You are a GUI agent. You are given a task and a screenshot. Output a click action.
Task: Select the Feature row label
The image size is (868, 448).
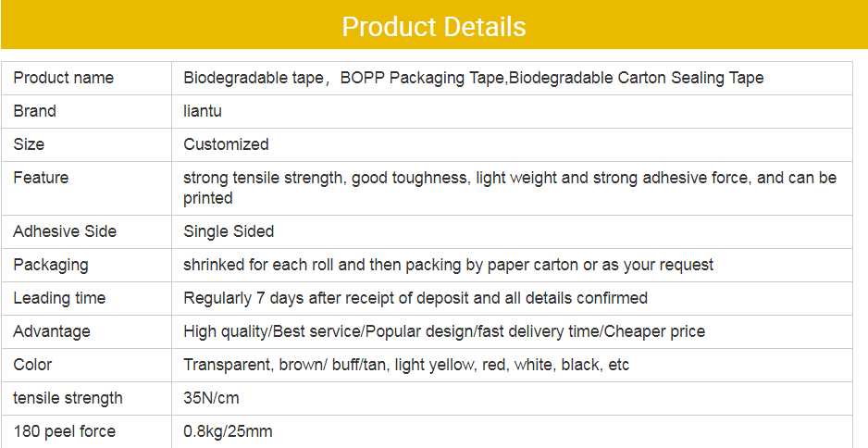(41, 178)
